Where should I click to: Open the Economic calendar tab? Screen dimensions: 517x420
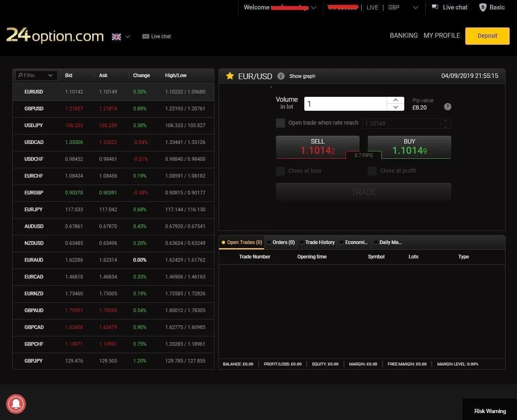coord(354,242)
